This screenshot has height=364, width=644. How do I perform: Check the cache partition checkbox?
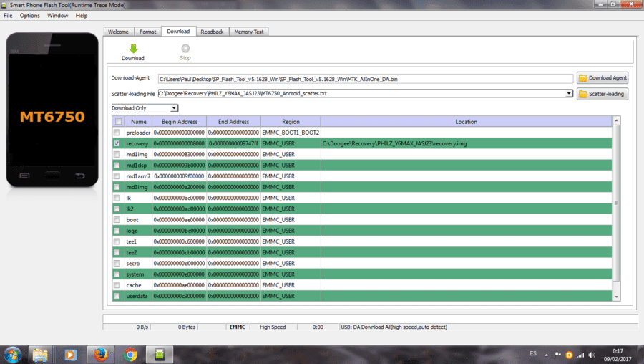(x=117, y=285)
